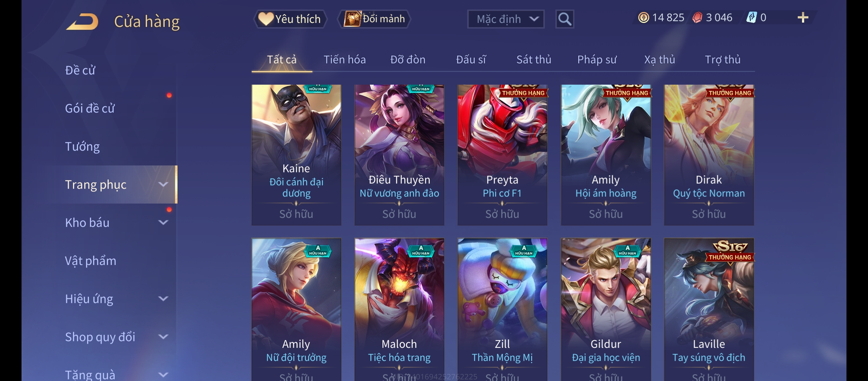Open the search magnifier icon
The image size is (868, 381).
[x=565, y=19]
